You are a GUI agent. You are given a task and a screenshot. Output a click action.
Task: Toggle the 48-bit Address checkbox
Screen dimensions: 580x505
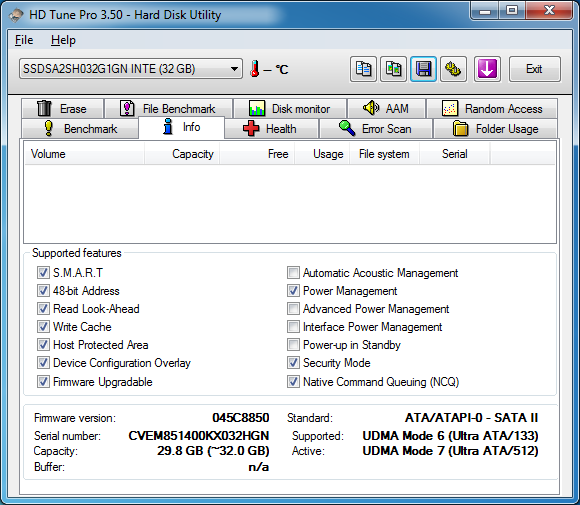click(43, 291)
